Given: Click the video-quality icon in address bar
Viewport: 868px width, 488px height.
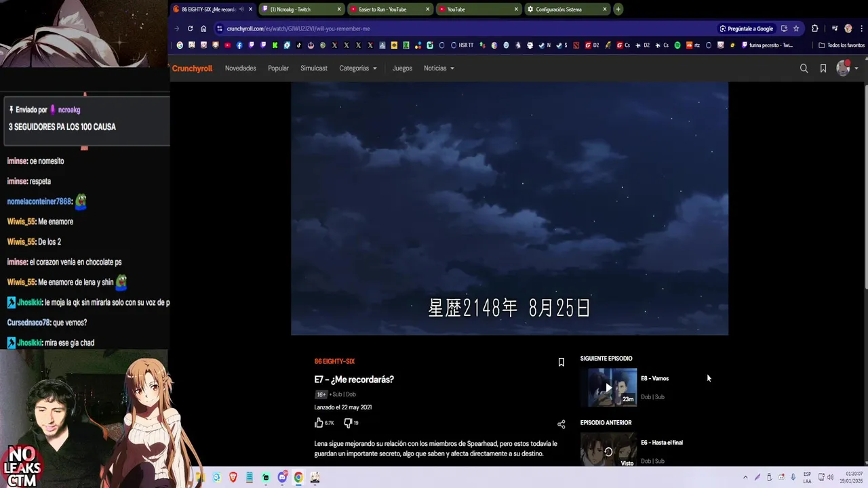Looking at the screenshot, I should tap(784, 28).
